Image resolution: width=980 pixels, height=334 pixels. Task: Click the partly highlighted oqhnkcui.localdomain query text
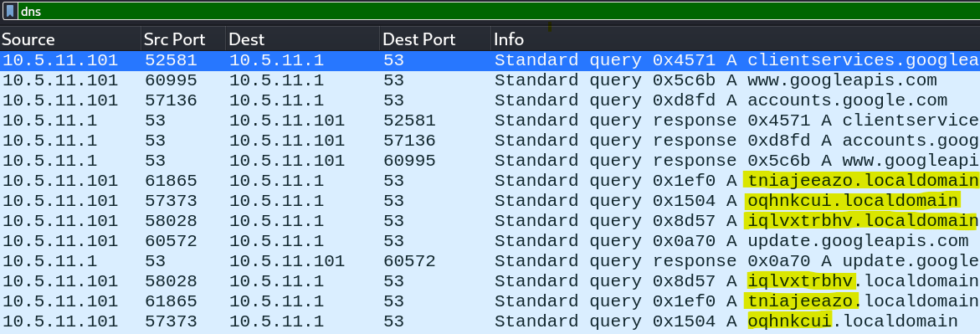coord(853,321)
